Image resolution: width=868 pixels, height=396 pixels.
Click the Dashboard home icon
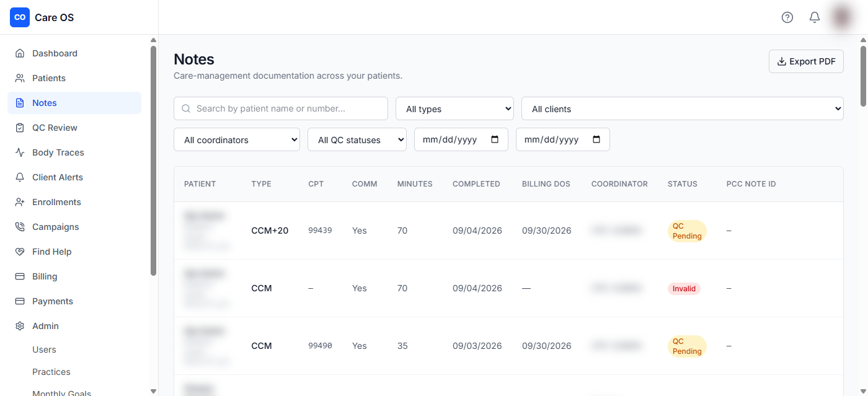(x=20, y=53)
